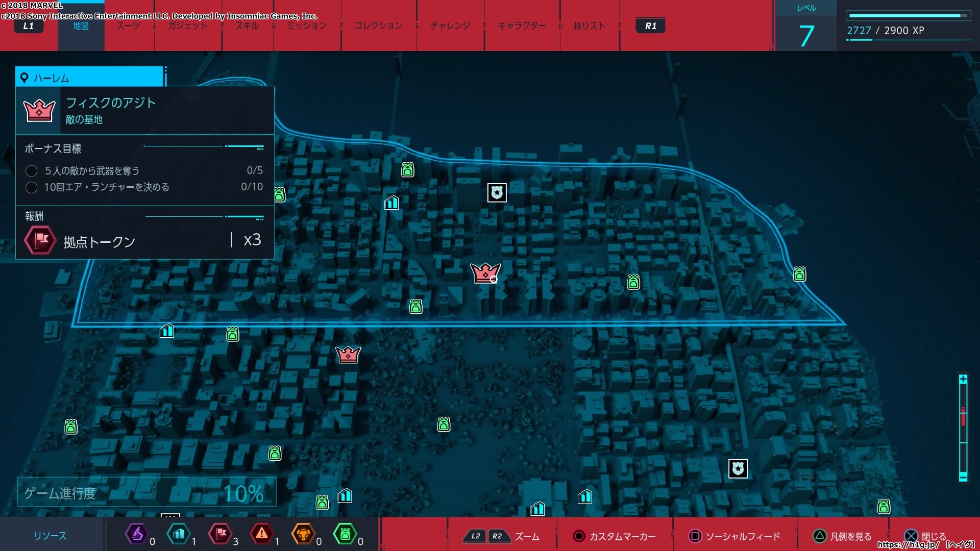The height and width of the screenshot is (551, 980).
Task: Select the backpack just below the highlighted hideout
Action: [x=416, y=306]
